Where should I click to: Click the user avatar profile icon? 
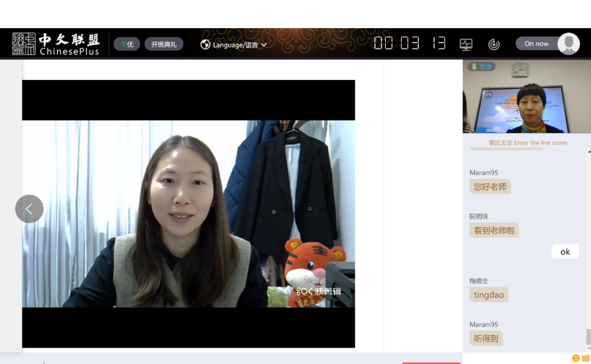pyautogui.click(x=568, y=44)
